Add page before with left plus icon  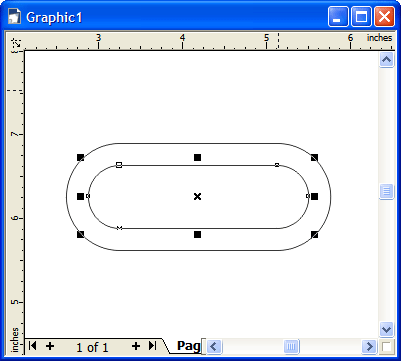tap(50, 346)
